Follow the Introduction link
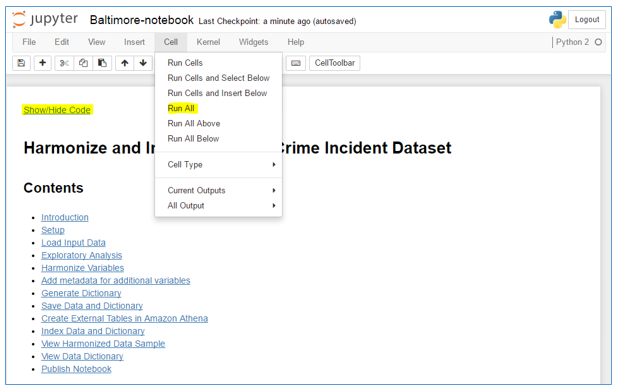Image resolution: width=618 pixels, height=388 pixels. point(65,217)
